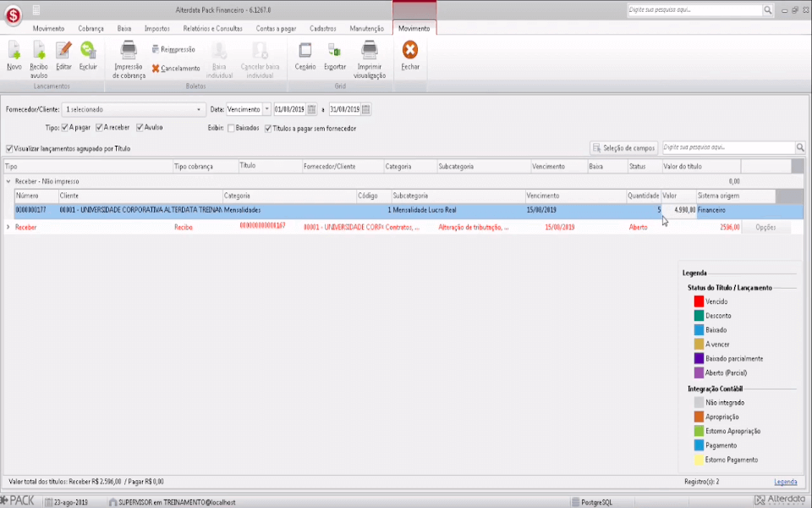Open the red application logo menu

click(13, 15)
